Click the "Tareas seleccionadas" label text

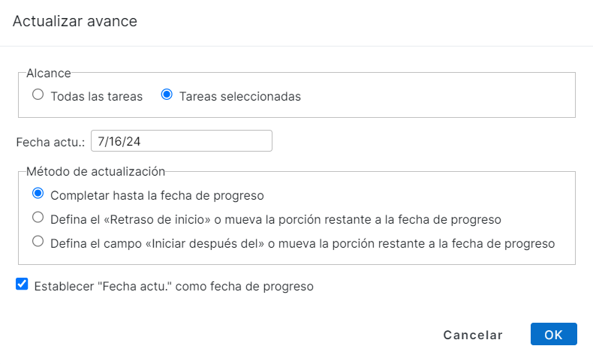(x=240, y=97)
